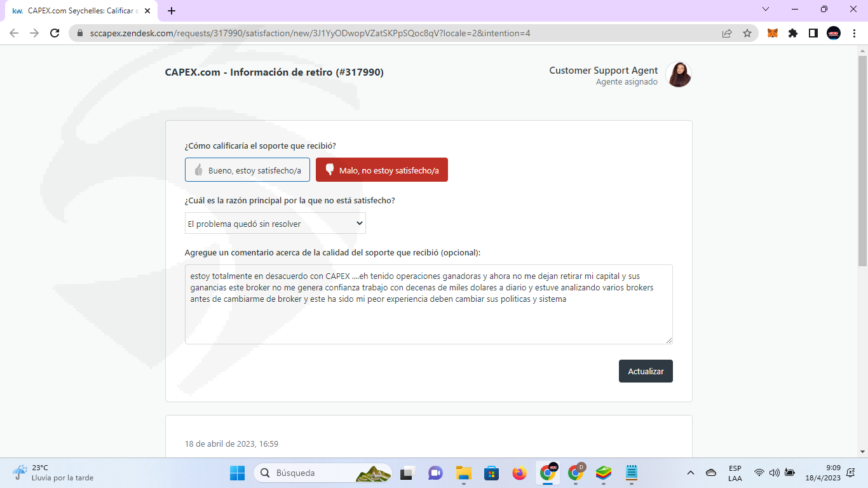The height and width of the screenshot is (488, 868).
Task: Toggle the browser side panel
Action: point(813,33)
